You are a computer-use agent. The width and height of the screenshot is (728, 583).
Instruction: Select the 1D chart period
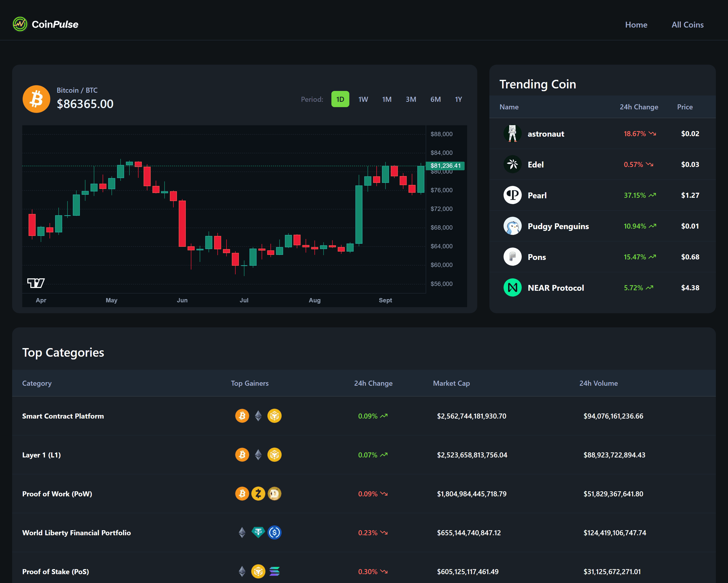(x=340, y=99)
